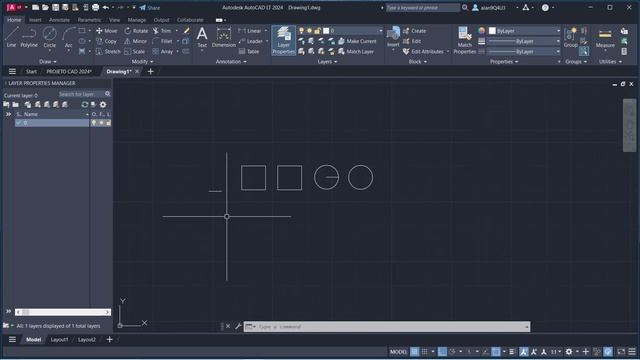The height and width of the screenshot is (360, 640).
Task: Open the Insert block tool
Action: coord(393,37)
